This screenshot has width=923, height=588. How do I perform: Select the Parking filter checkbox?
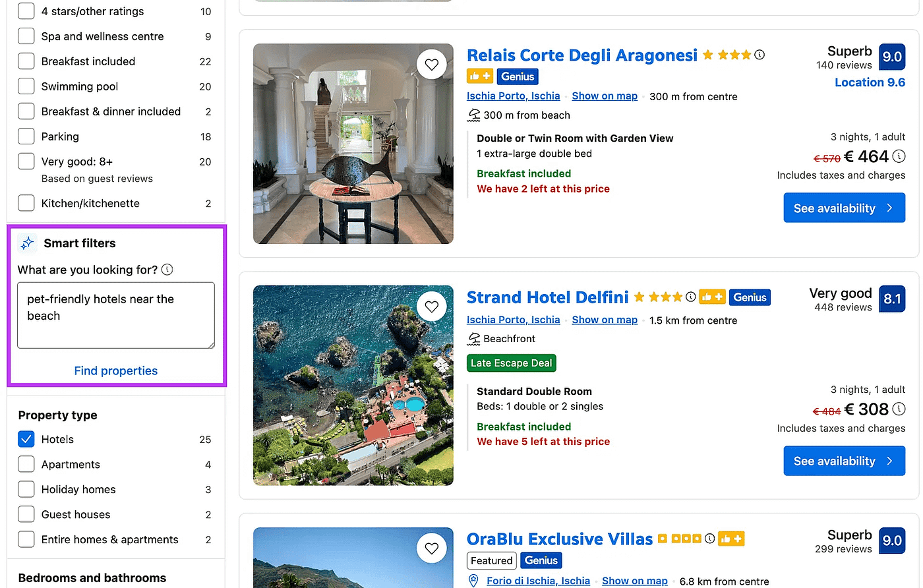(x=26, y=136)
